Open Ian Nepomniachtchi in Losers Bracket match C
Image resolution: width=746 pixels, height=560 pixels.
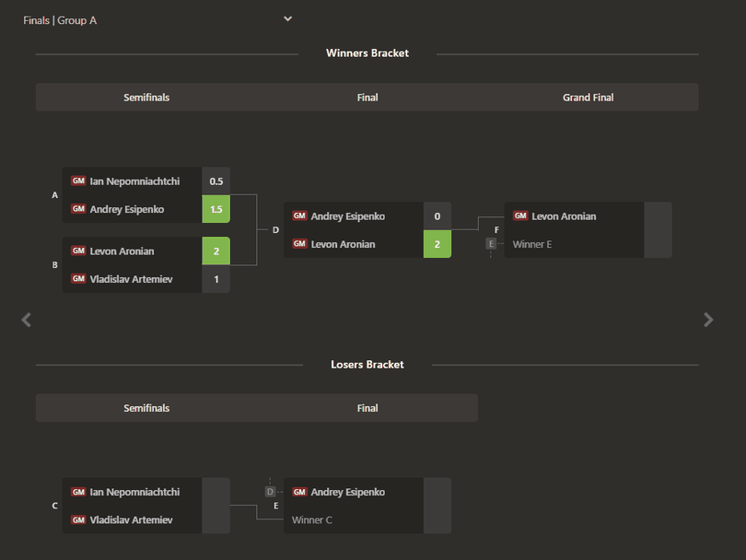[134, 492]
